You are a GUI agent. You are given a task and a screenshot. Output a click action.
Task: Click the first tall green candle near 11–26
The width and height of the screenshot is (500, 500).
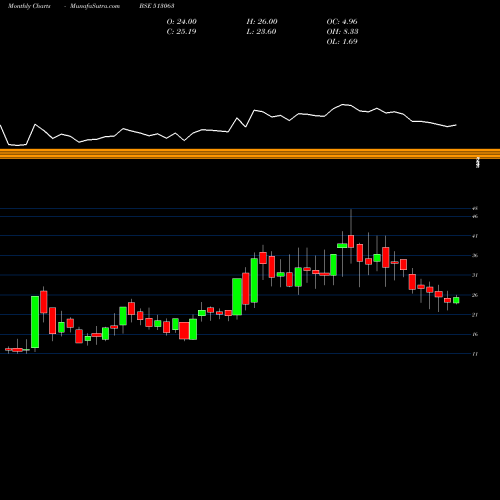(x=35, y=322)
